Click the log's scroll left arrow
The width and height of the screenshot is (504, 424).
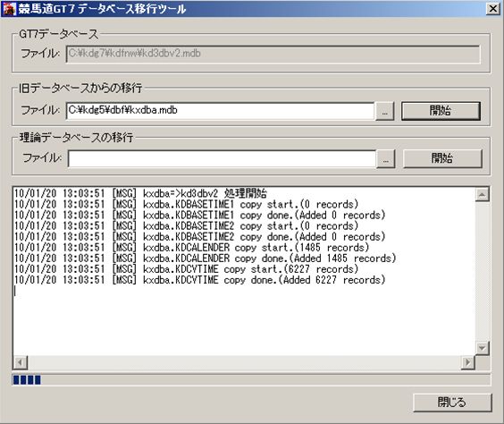coord(21,362)
